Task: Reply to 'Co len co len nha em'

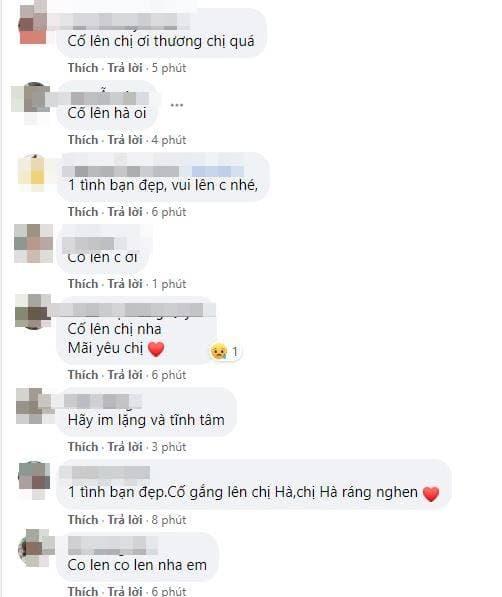Action: [125, 591]
